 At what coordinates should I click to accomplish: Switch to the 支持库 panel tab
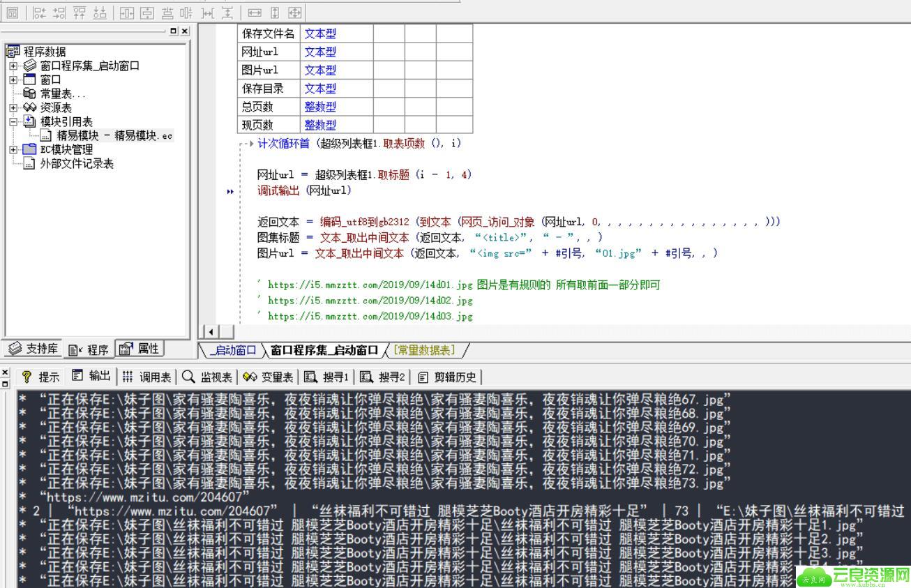[33, 349]
